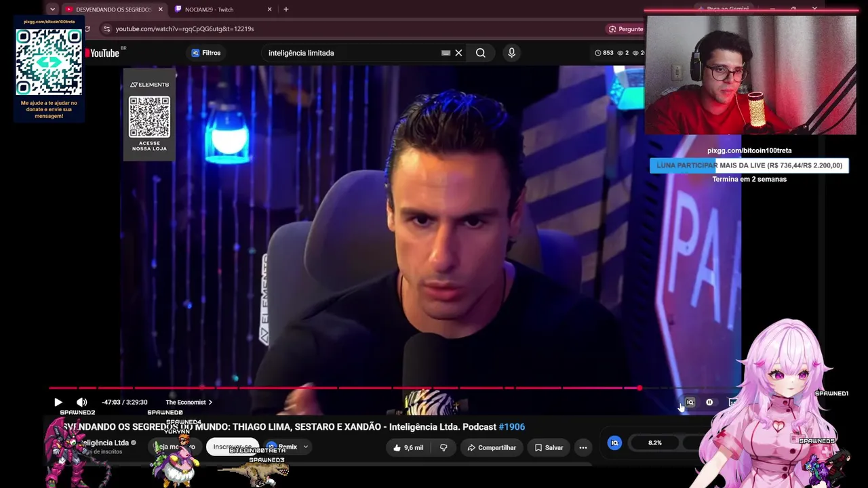
Task: Click the blue vidIQ round icon below the video
Action: (614, 443)
